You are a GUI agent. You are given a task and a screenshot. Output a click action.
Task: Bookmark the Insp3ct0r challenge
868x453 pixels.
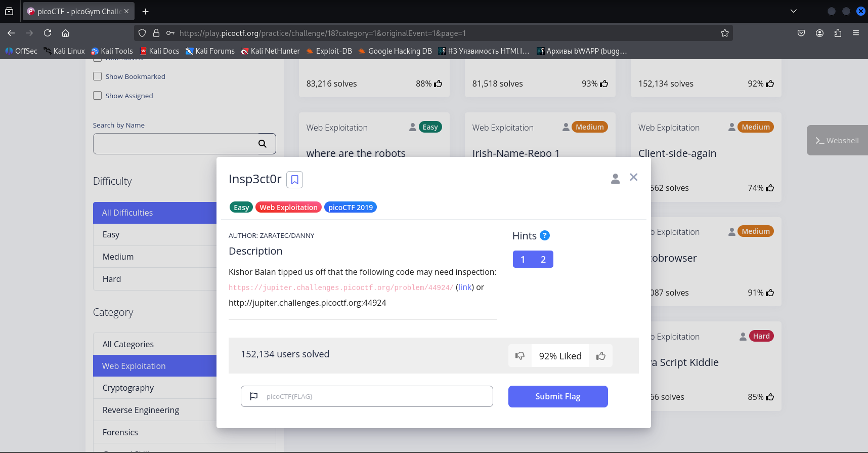pyautogui.click(x=294, y=180)
